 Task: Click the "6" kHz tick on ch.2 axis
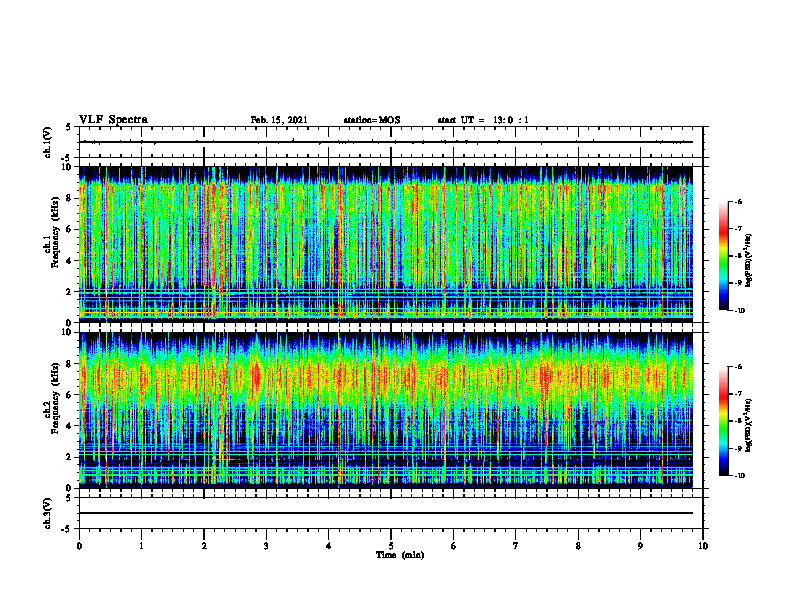69,395
